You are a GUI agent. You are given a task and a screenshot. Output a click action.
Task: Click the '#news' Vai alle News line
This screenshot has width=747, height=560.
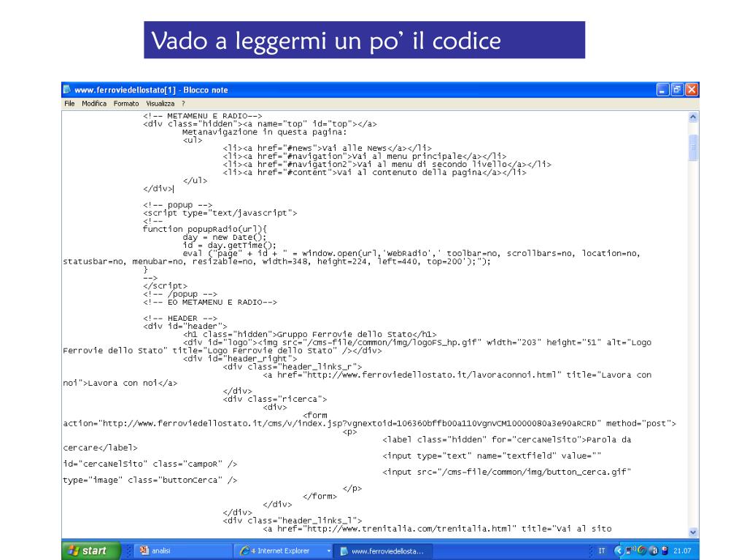[327, 148]
